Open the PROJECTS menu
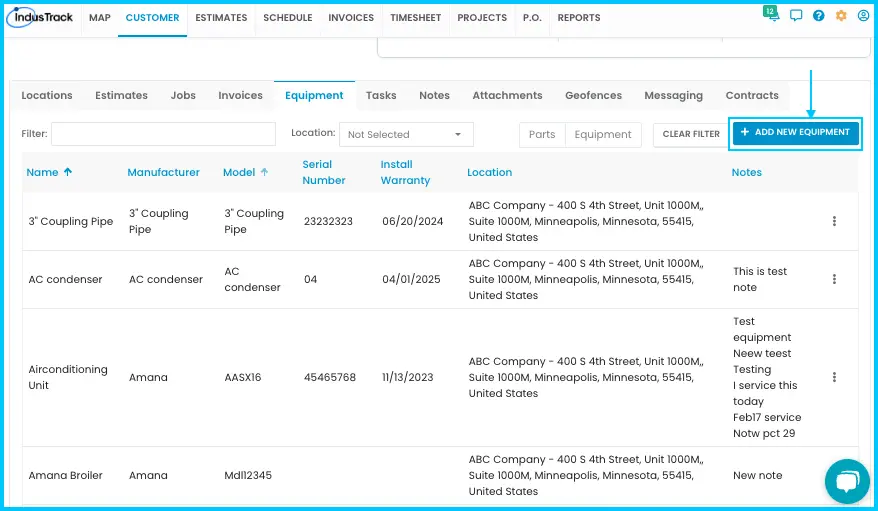The width and height of the screenshot is (878, 511). click(x=482, y=18)
